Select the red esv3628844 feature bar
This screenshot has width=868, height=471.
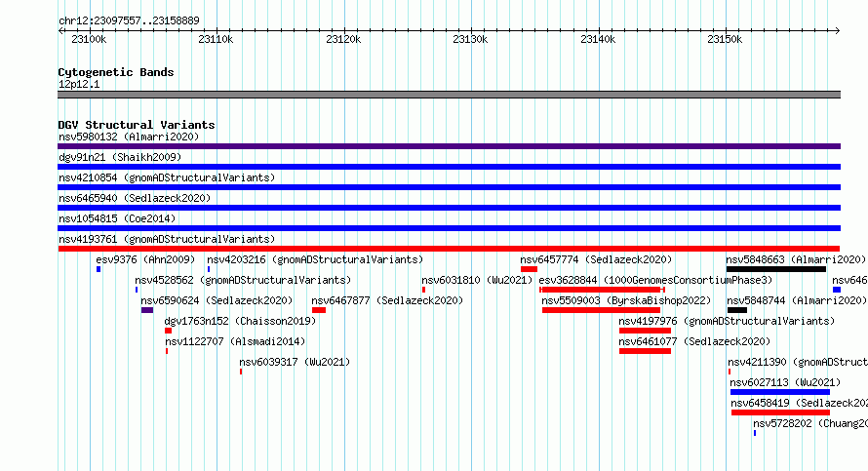click(x=602, y=290)
